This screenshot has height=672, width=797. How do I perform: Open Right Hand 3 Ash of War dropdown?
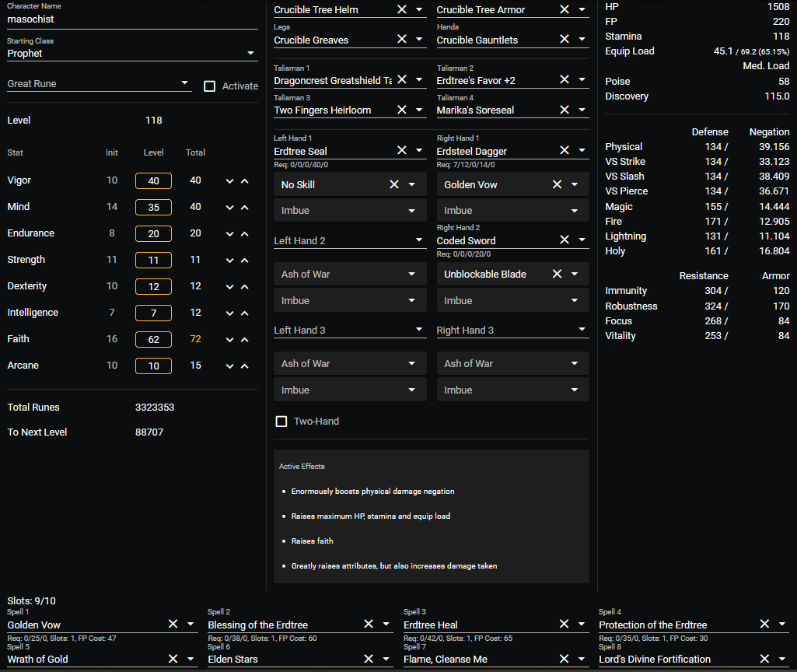(x=513, y=363)
